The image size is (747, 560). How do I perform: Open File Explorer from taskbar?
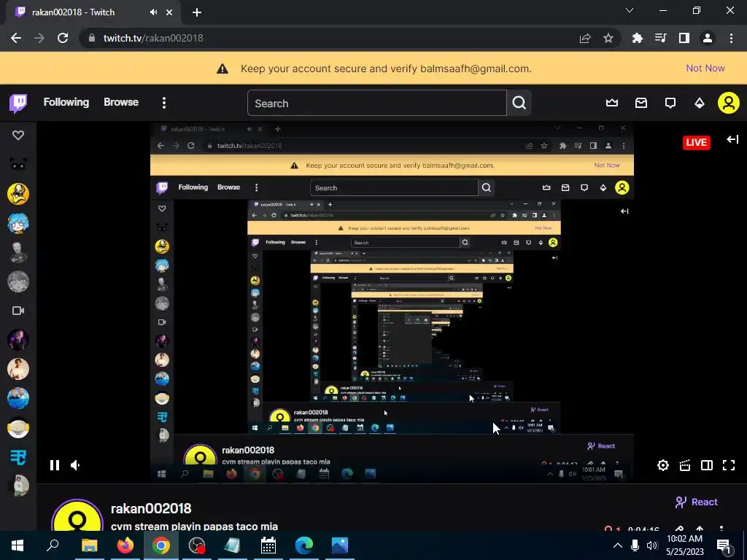coord(89,545)
